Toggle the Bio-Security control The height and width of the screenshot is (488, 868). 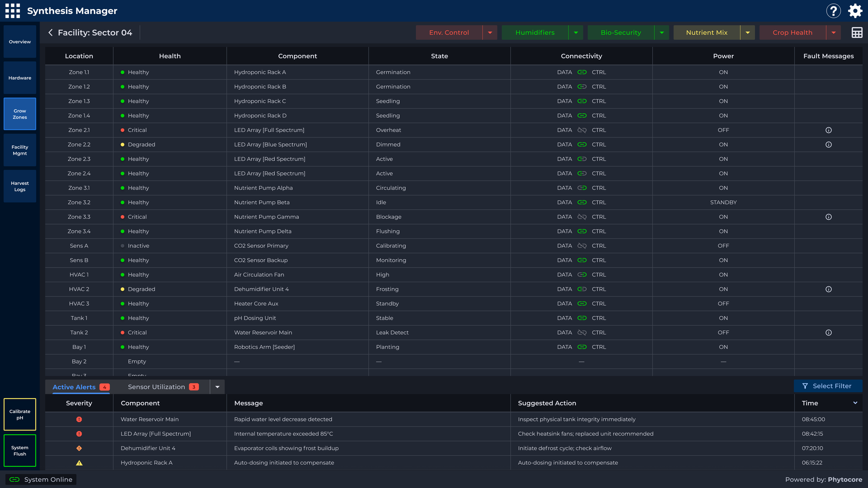pos(621,32)
